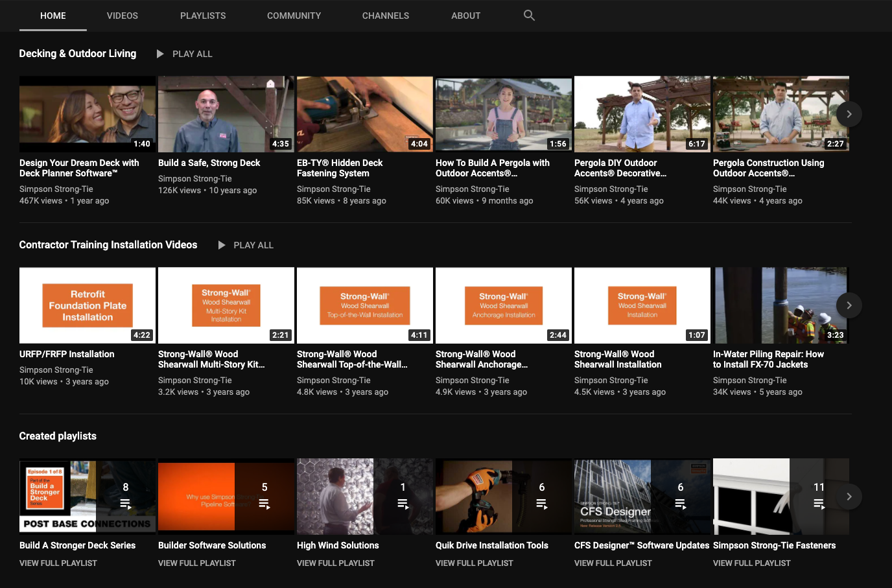Play the Retrofit Foundation Plate Installation video
This screenshot has width=892, height=588.
pyautogui.click(x=88, y=305)
